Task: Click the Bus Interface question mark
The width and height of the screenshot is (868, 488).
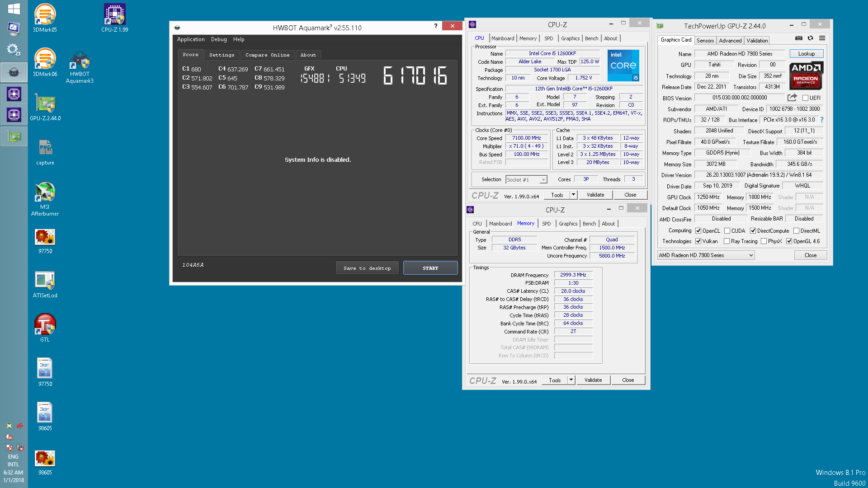Action: (821, 120)
